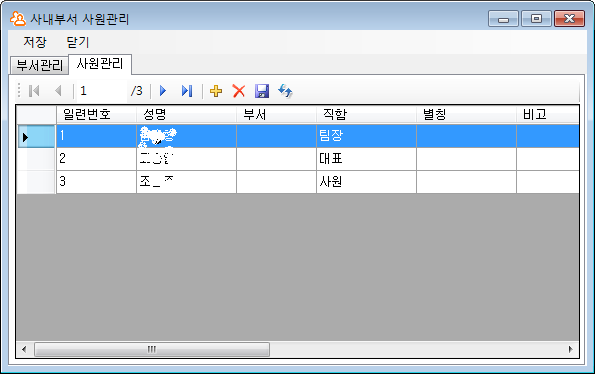Image resolution: width=595 pixels, height=374 pixels.
Task: Click serial number cell 1
Action: 96,136
